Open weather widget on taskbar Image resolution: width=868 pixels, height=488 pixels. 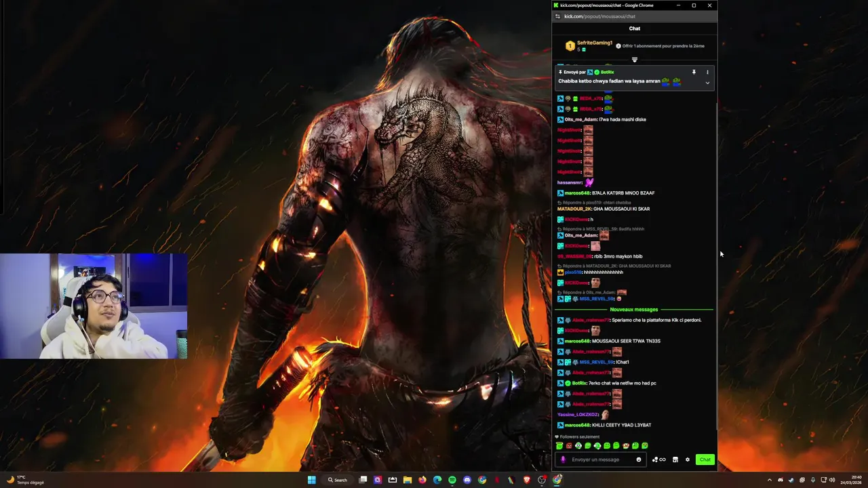tap(26, 480)
